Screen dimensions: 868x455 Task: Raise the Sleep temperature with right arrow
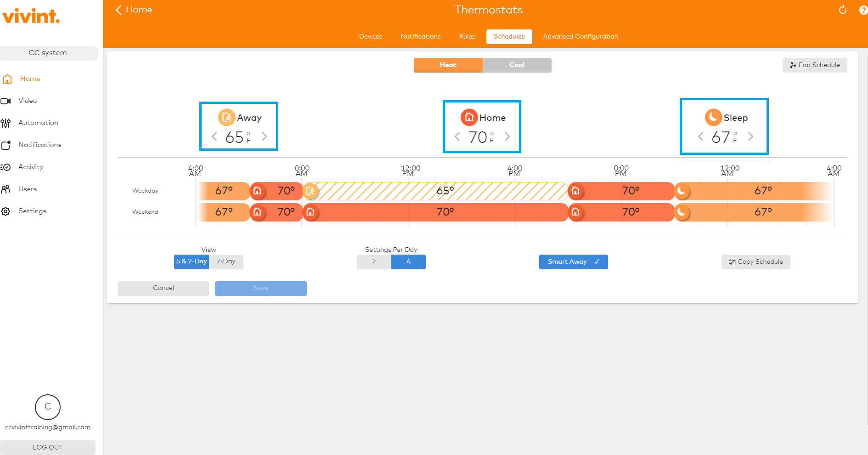click(x=750, y=136)
